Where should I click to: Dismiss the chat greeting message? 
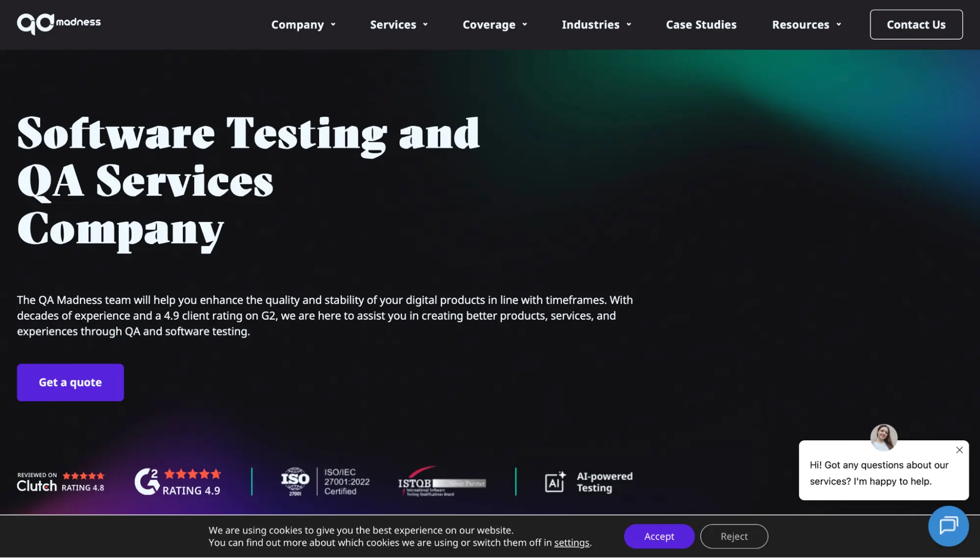tap(959, 450)
